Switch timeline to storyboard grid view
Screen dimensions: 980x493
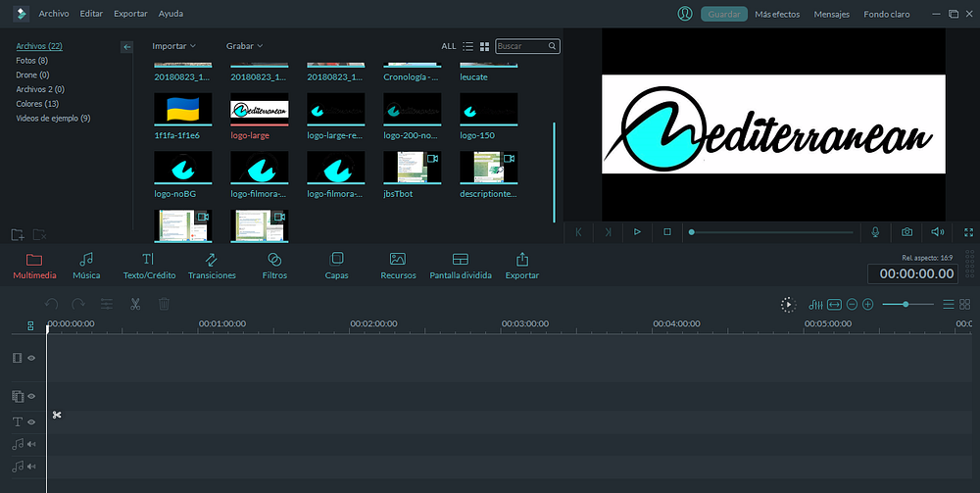(x=964, y=304)
